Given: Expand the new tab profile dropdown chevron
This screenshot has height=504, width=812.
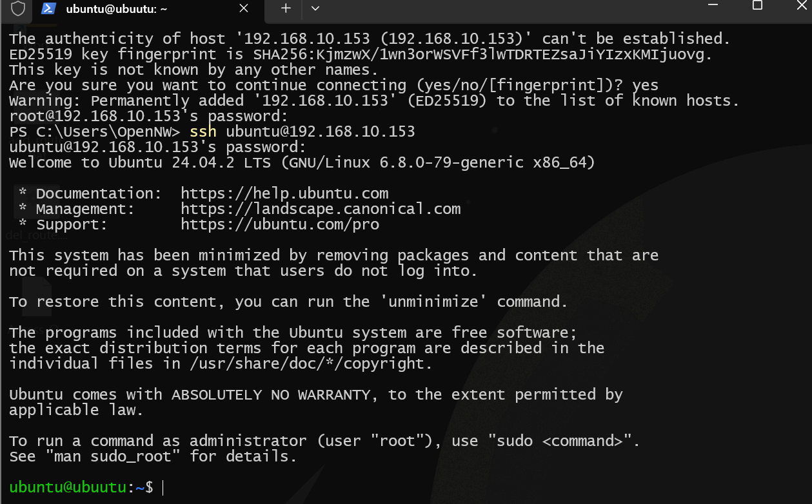Looking at the screenshot, I should 315,8.
